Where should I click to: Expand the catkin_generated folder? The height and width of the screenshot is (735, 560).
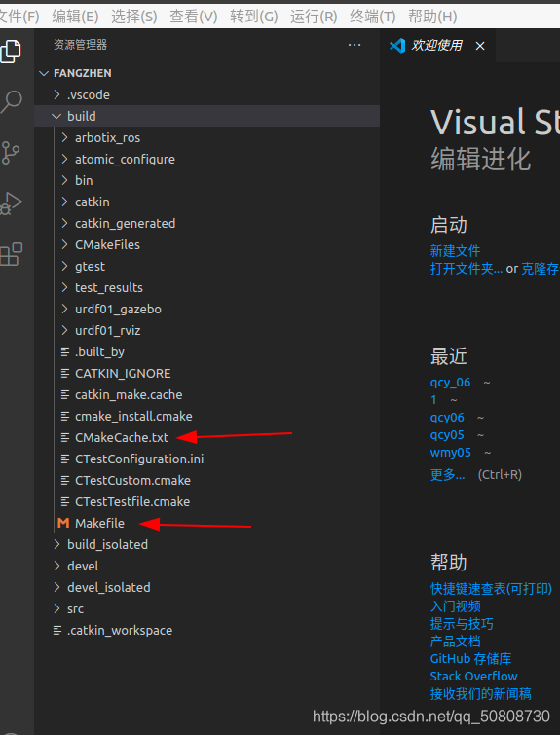click(64, 224)
